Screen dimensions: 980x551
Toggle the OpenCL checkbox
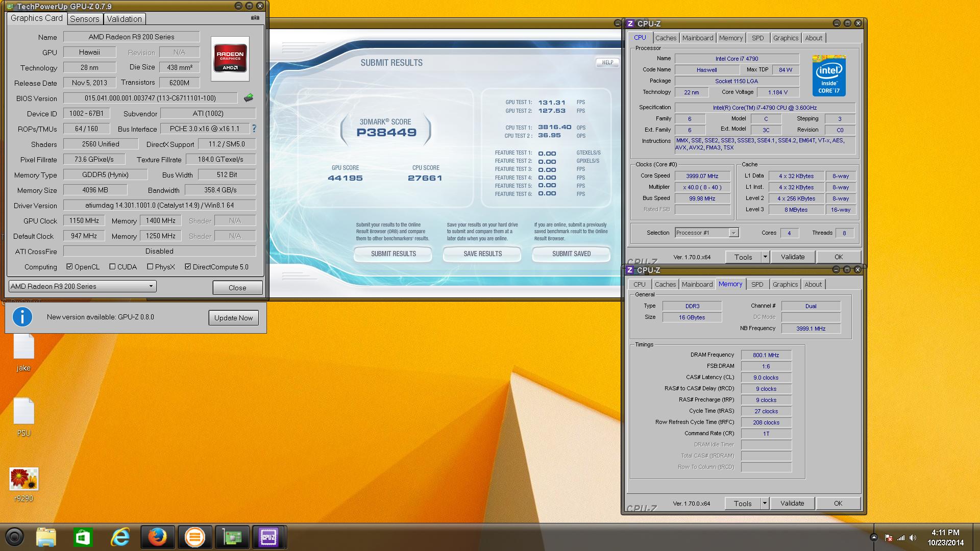click(x=69, y=267)
